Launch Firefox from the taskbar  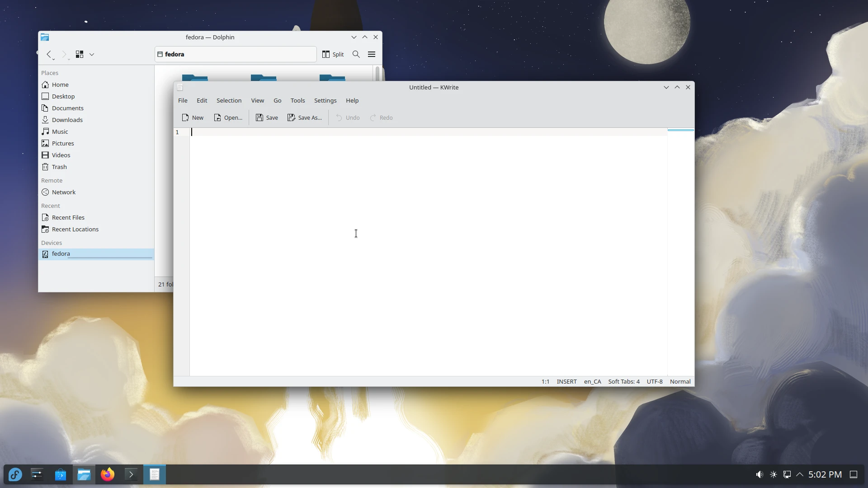(x=107, y=474)
